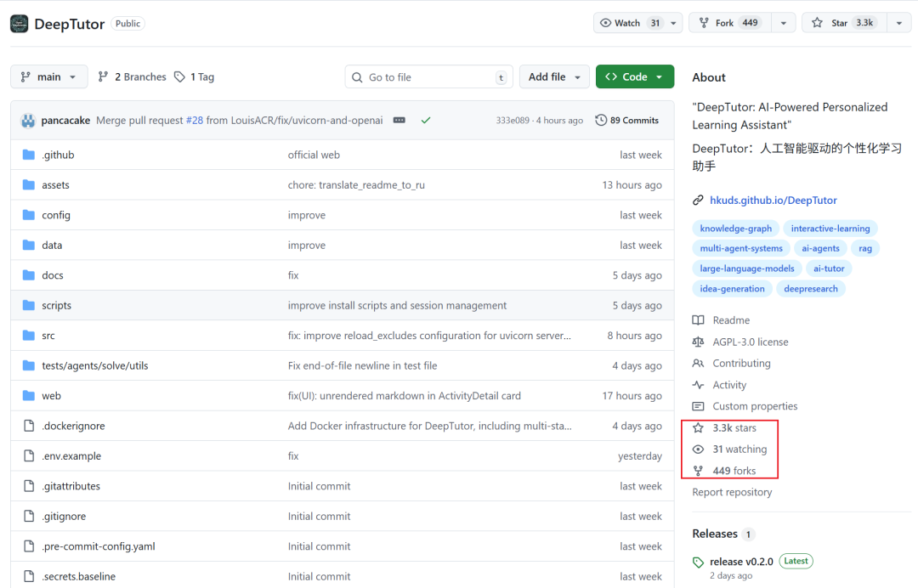The width and height of the screenshot is (918, 588).
Task: Click the green commit status checkmark
Action: [426, 120]
